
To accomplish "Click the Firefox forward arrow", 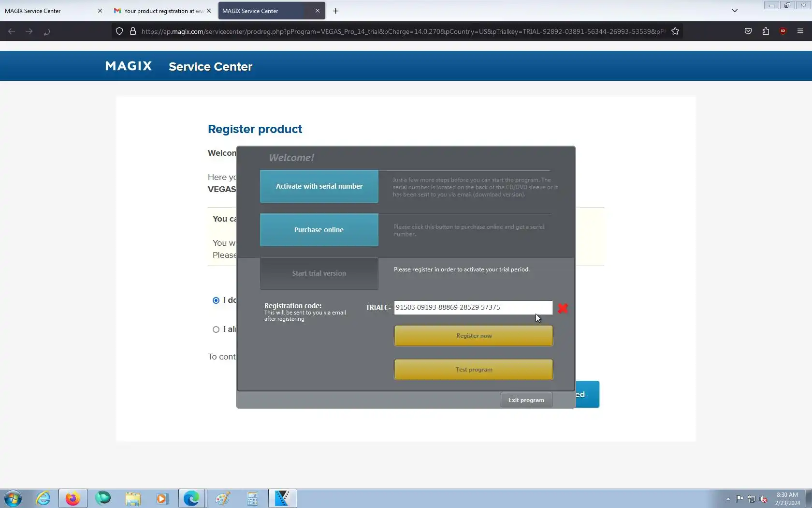I will coord(29,31).
